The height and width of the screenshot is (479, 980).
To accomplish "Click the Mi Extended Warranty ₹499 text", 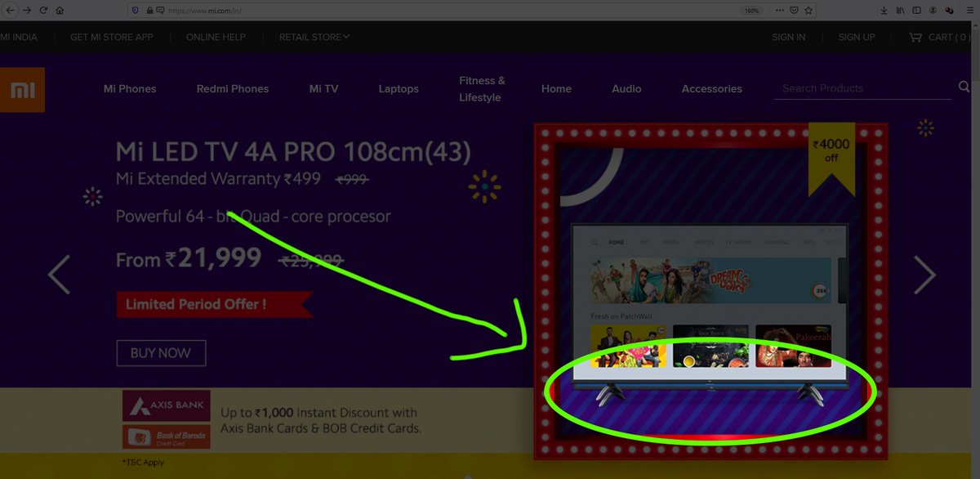I will click(x=218, y=179).
